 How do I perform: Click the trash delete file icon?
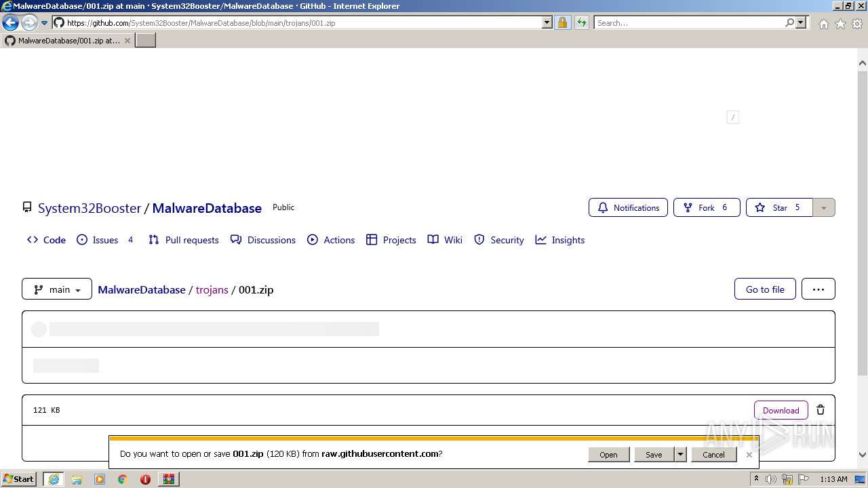[x=821, y=410]
